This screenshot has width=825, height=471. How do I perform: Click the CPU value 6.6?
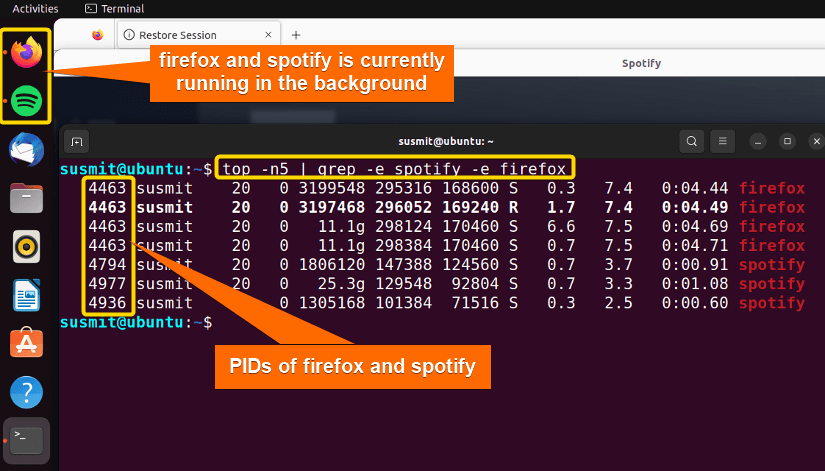pyautogui.click(x=561, y=226)
